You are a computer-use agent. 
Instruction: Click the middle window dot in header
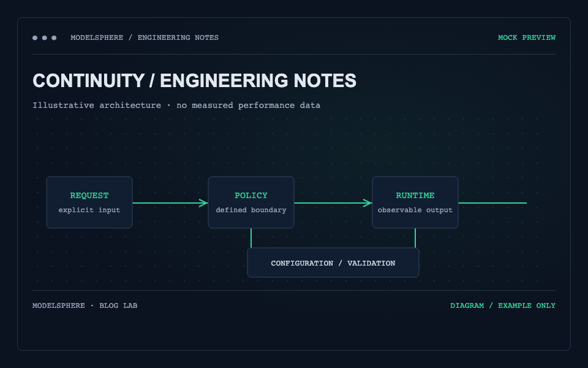(x=45, y=38)
